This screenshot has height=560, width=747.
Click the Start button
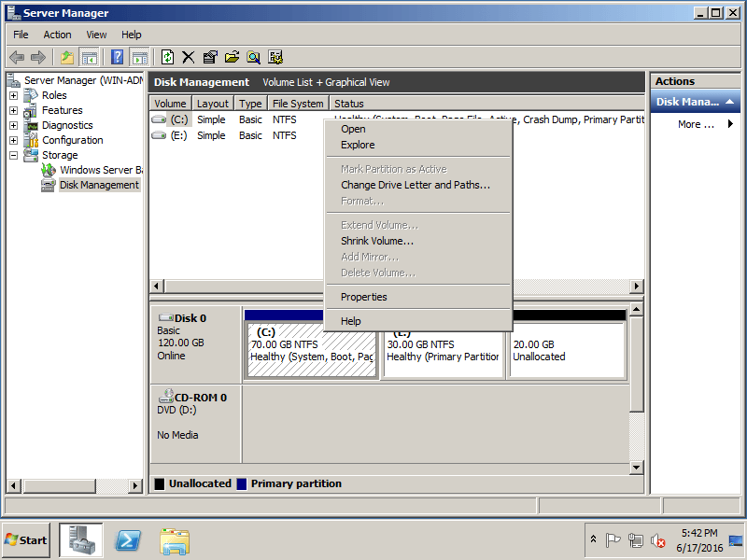26,540
